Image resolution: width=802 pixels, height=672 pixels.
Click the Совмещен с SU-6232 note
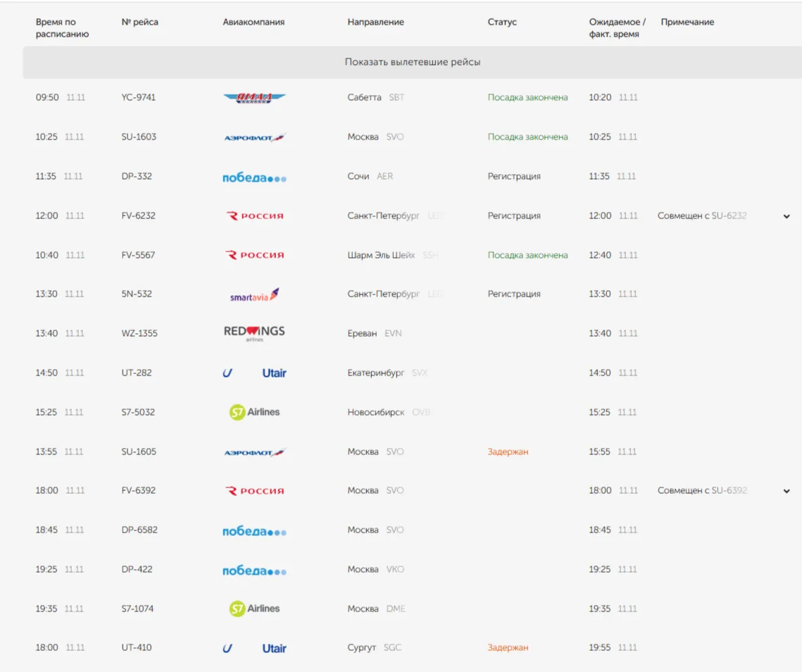pyautogui.click(x=701, y=216)
